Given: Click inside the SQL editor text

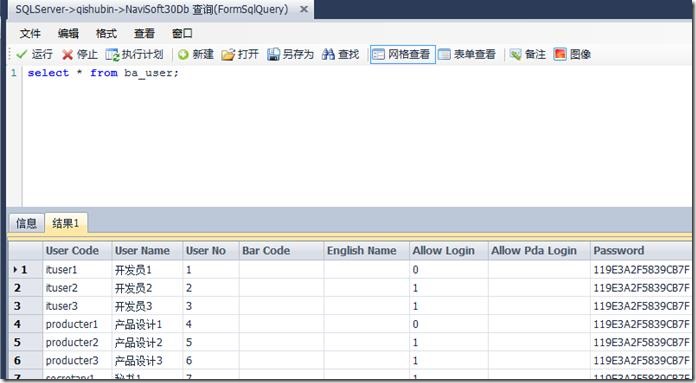Looking at the screenshot, I should pyautogui.click(x=103, y=73).
